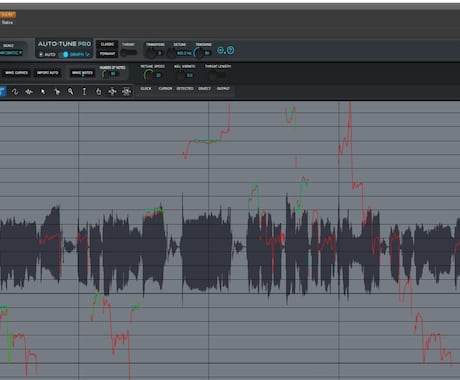This screenshot has width=460, height=380.
Task: Select the Hand scroll tool
Action: point(98,92)
